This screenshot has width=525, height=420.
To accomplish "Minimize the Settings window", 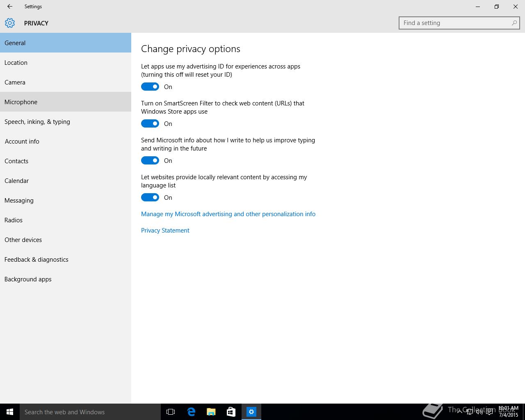I will [x=478, y=7].
